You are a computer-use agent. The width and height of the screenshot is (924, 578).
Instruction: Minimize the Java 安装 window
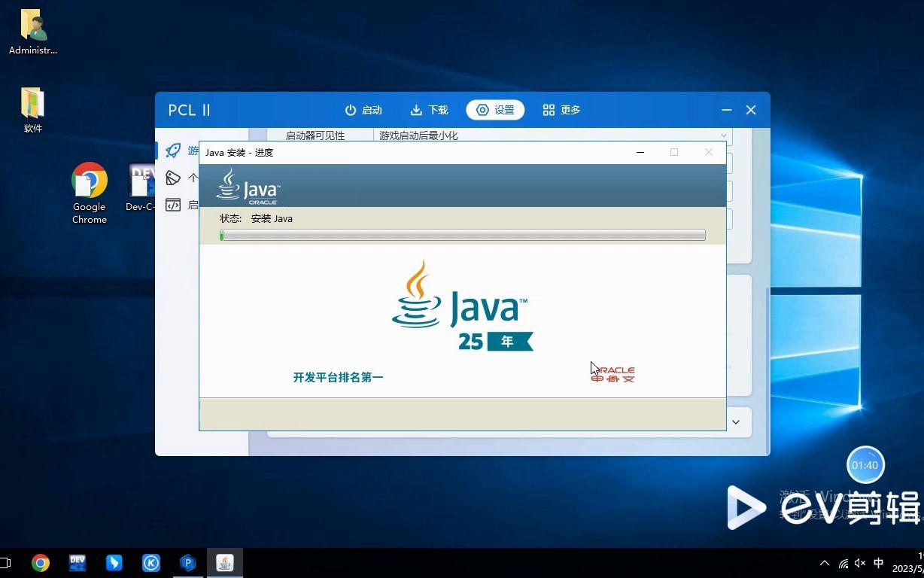[x=640, y=152]
